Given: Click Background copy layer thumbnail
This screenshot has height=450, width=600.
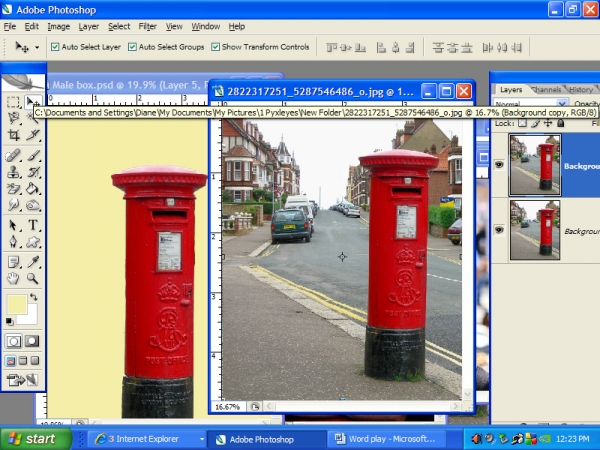Looking at the screenshot, I should click(x=535, y=165).
